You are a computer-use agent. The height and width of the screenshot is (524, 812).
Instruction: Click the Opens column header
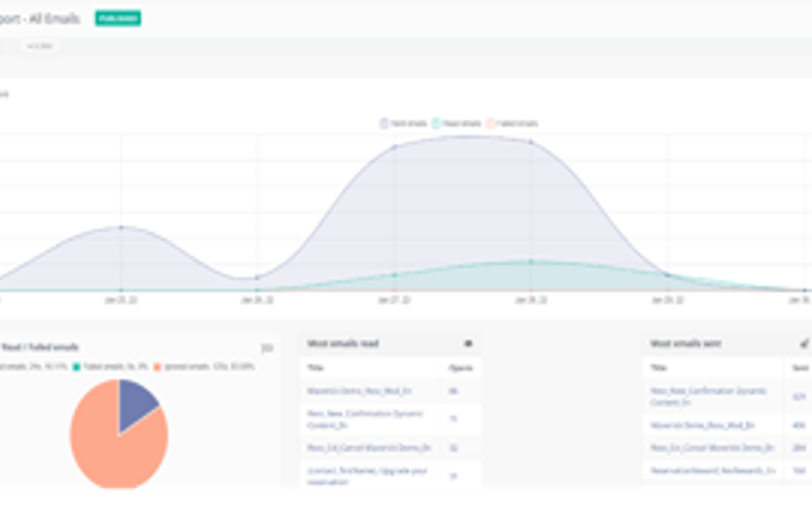[461, 368]
